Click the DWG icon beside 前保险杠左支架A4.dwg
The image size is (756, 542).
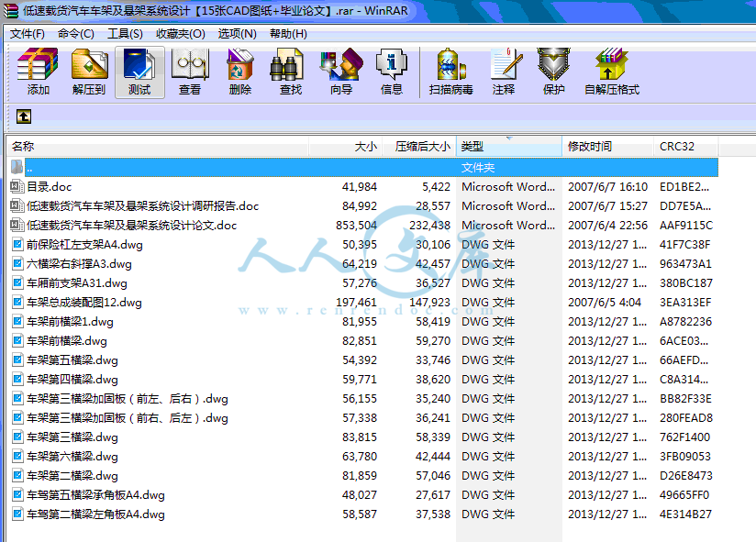[x=17, y=244]
